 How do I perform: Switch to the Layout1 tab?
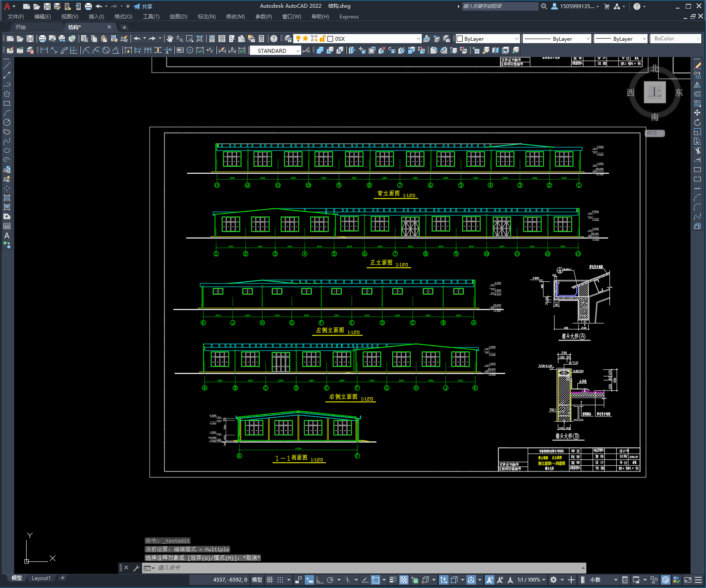point(41,578)
